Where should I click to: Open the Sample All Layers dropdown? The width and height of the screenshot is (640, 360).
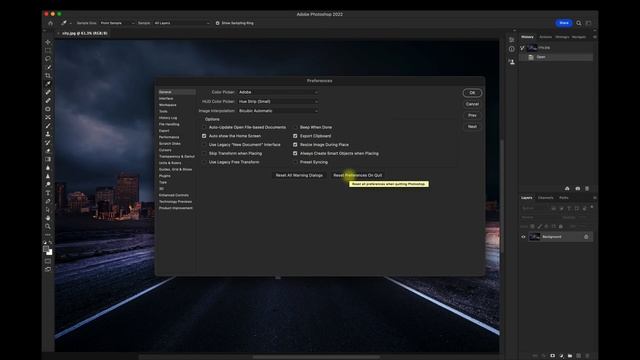(182, 23)
